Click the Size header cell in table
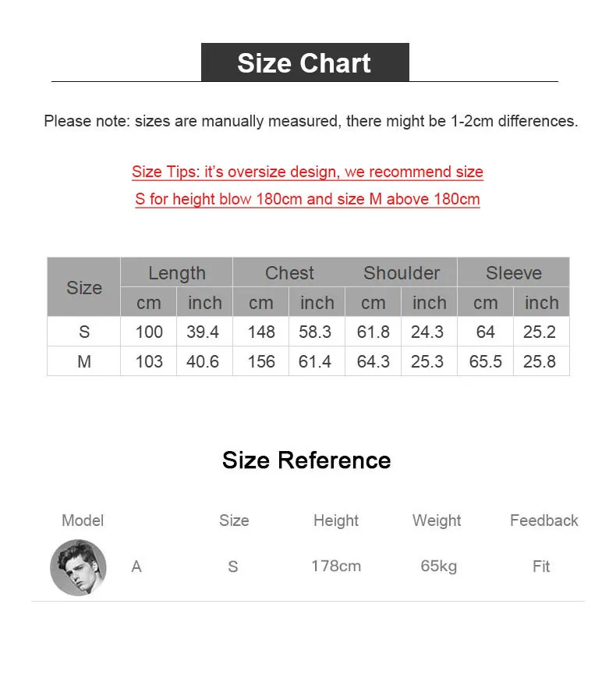This screenshot has height=675, width=616. (x=84, y=287)
